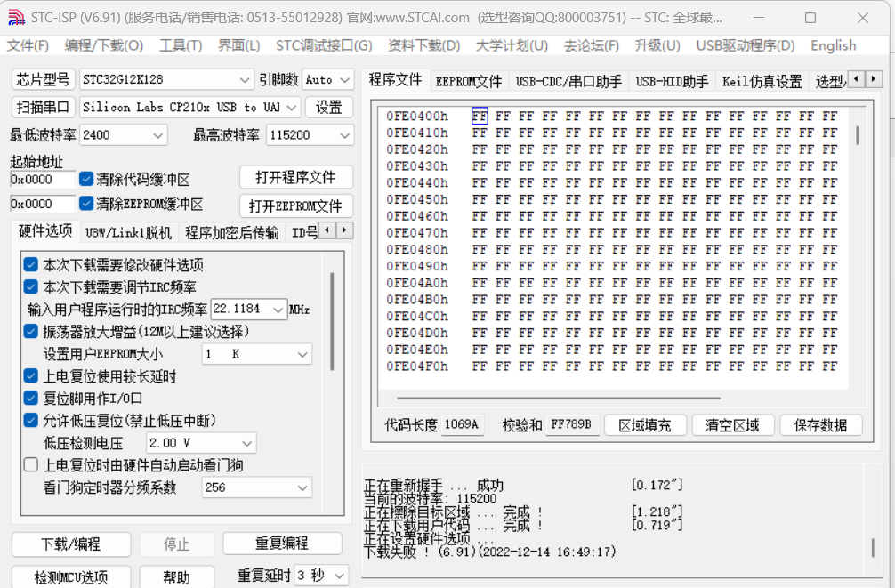Viewport: 895px width, 588px height.
Task: Switch to USB-CDC/串口助手 tab
Action: click(568, 82)
